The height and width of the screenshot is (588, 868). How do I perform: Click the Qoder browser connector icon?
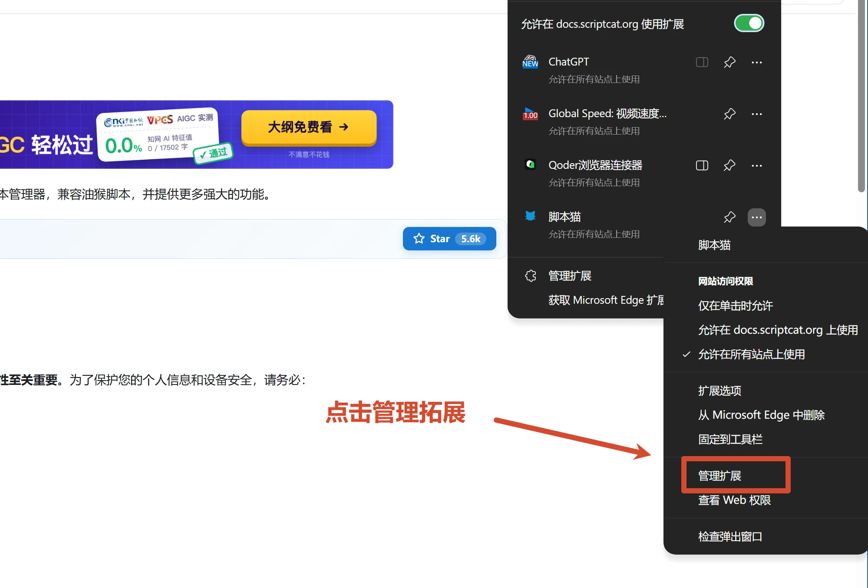(530, 165)
